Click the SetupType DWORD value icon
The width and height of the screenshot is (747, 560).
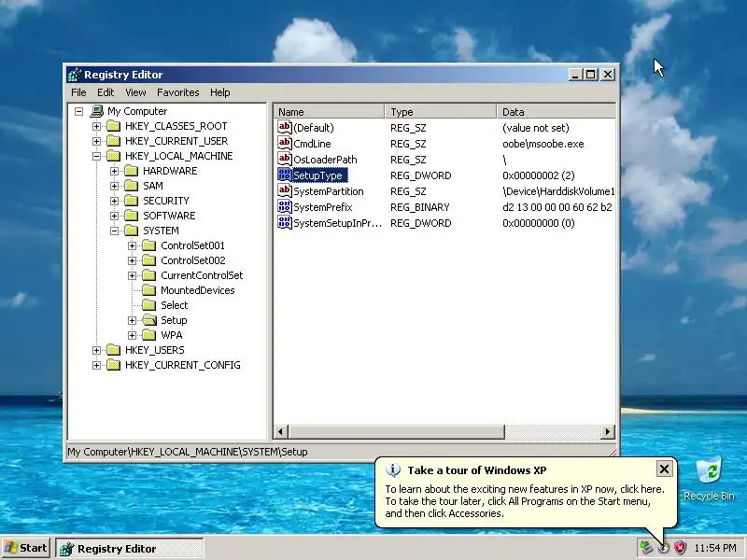285,175
